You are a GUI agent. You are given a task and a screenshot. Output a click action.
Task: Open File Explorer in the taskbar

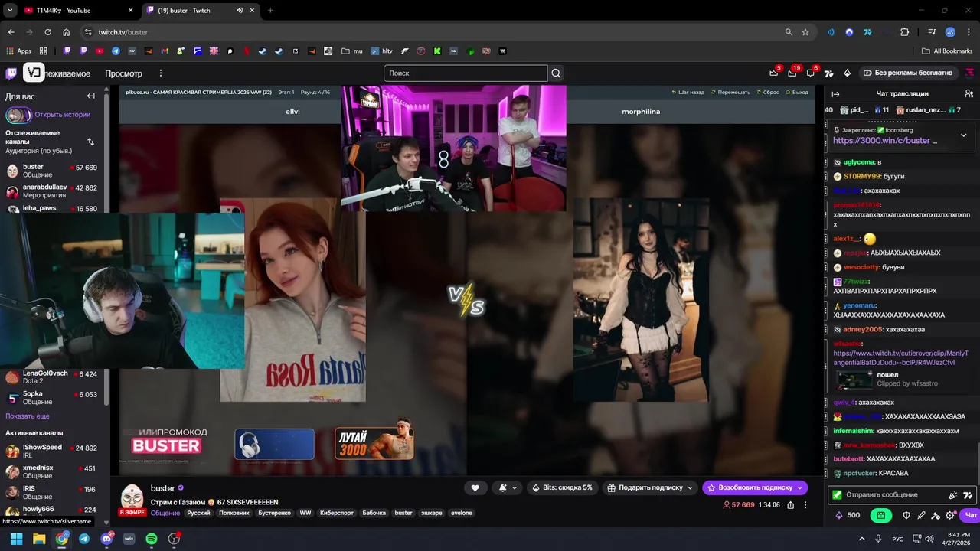point(39,539)
